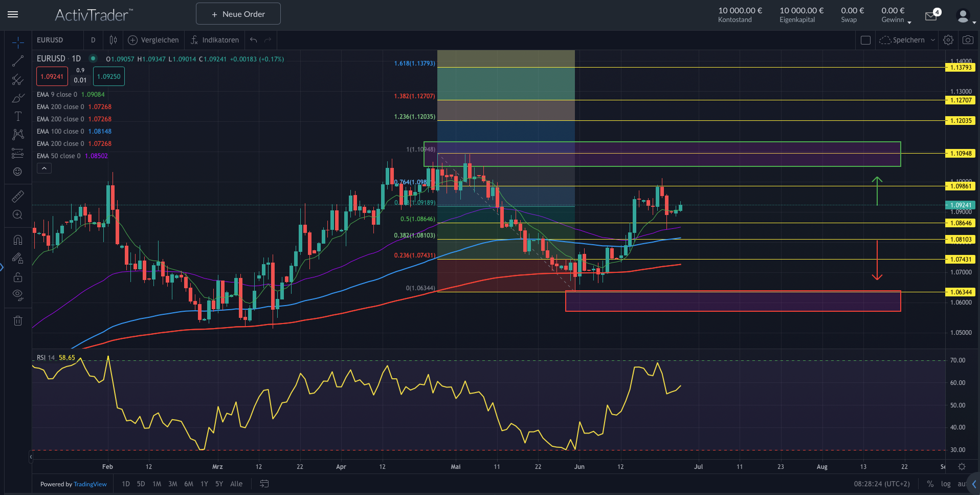Select the trend line drawing tool
The image size is (980, 495).
(17, 61)
